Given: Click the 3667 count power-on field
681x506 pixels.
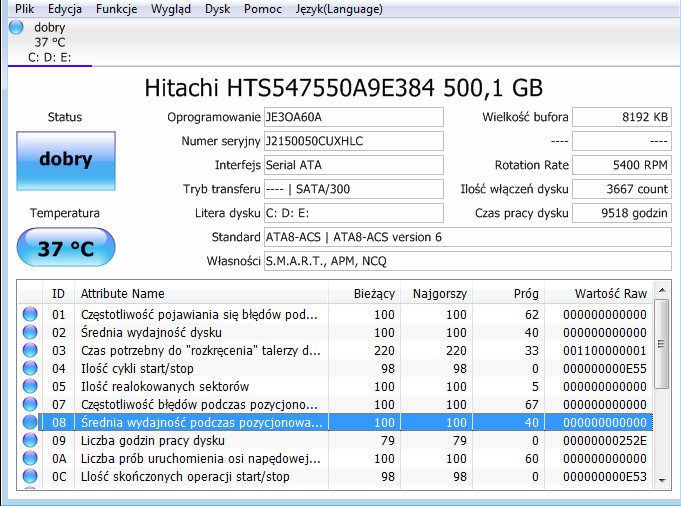Looking at the screenshot, I should 622,189.
